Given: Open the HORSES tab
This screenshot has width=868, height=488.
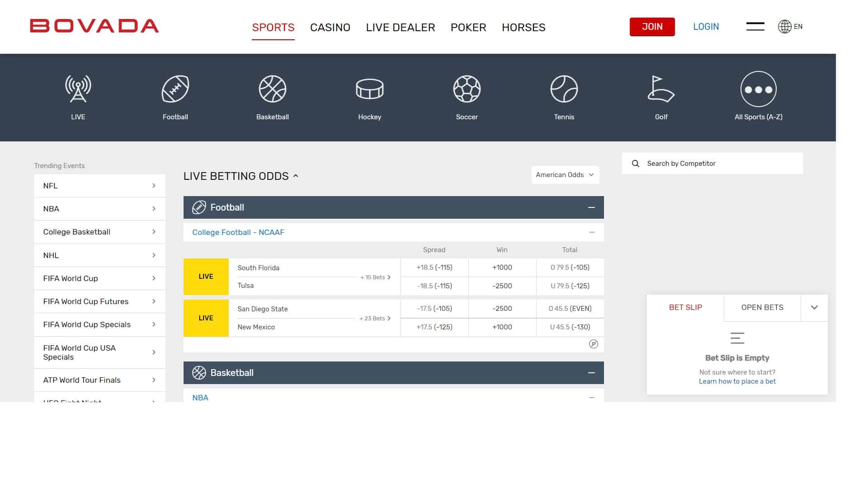Looking at the screenshot, I should (524, 28).
